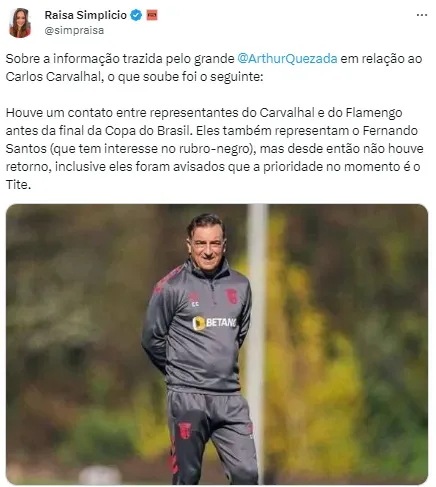Click the Raisa Simplicio display name
This screenshot has width=436, height=487.
pos(86,15)
